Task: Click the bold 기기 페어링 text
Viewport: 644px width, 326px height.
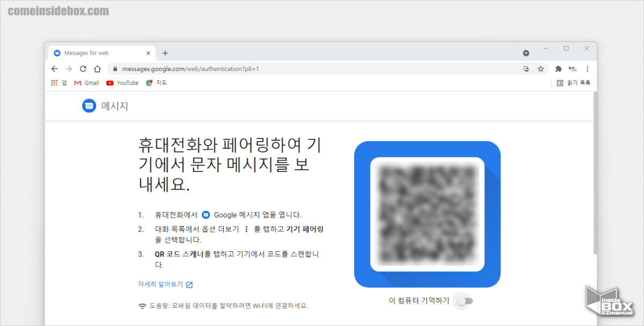Action: (x=305, y=229)
